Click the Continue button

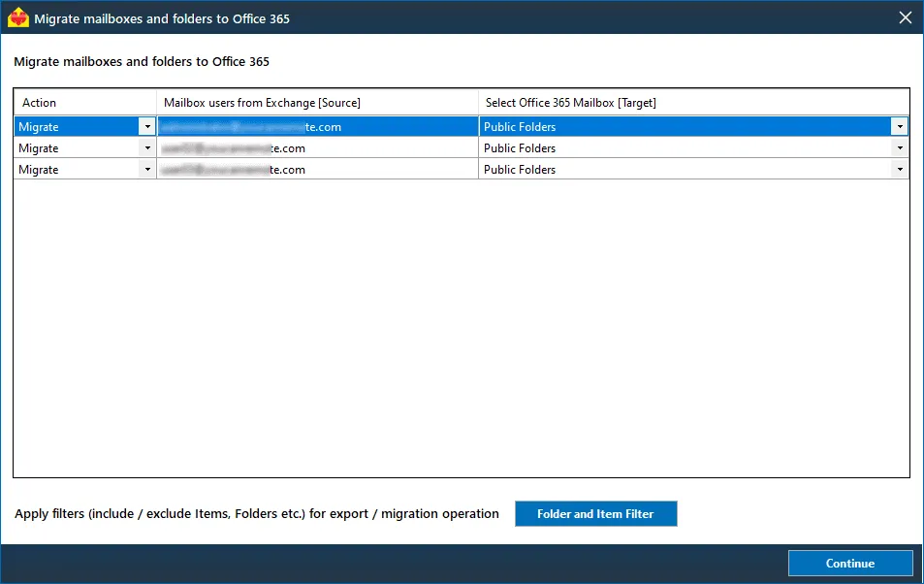point(850,564)
